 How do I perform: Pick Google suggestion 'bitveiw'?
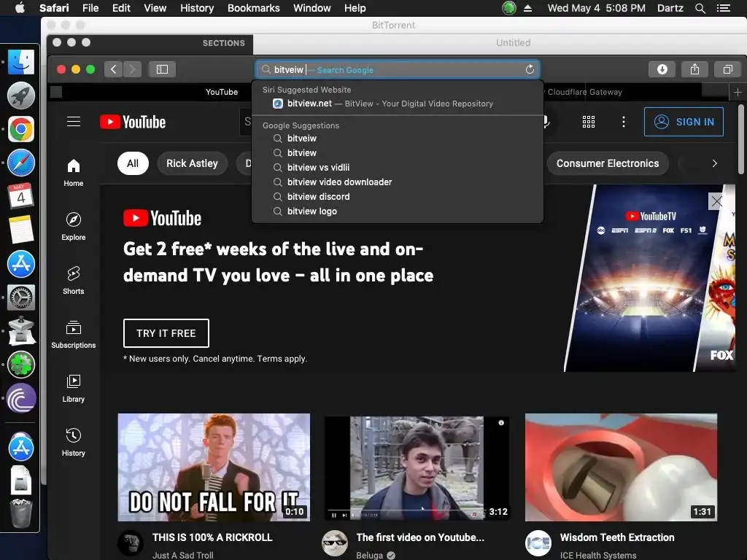[398, 138]
